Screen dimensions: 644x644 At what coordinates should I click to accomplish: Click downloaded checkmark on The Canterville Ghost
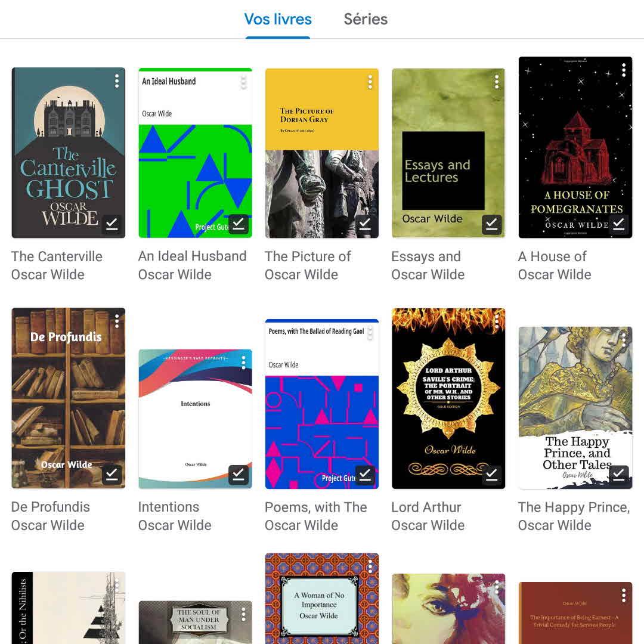[x=112, y=225]
